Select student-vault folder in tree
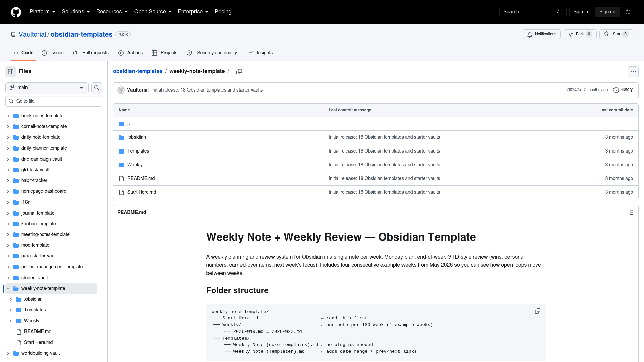 35,278
